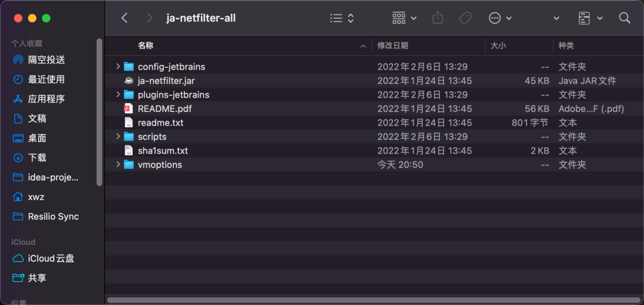This screenshot has width=644, height=305.
Task: Expand the scripts folder disclosure arrow
Action: click(118, 136)
